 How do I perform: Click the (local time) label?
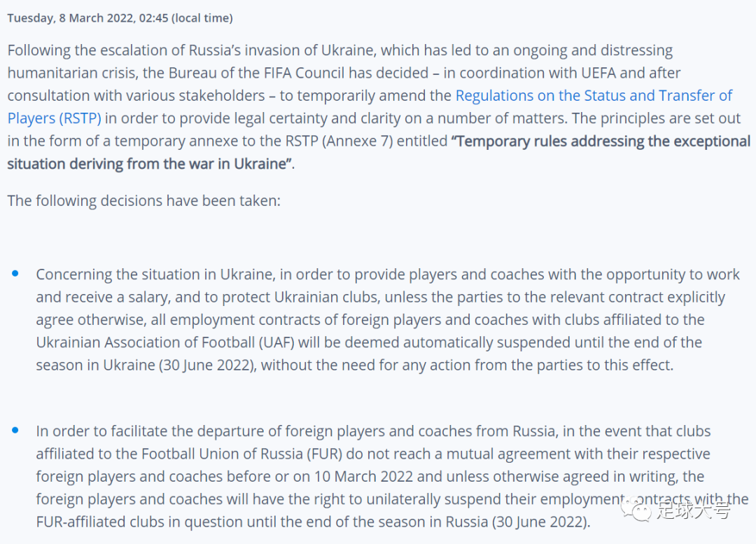202,18
